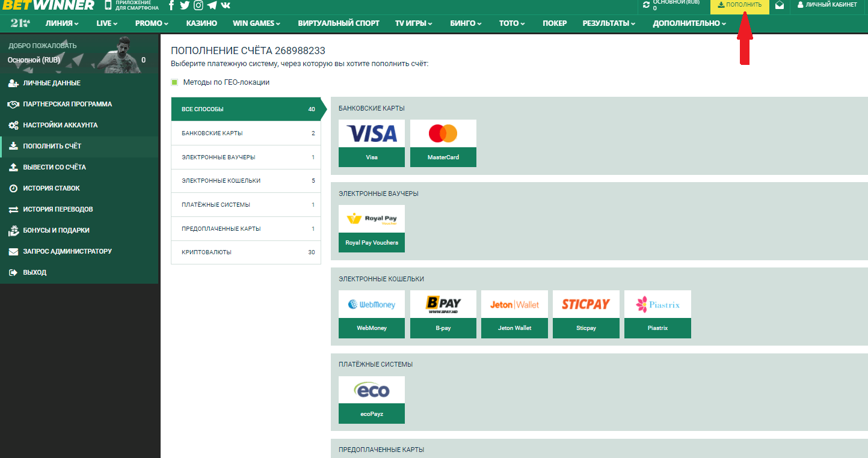
Task: Click the green Sticpay label
Action: click(x=586, y=328)
